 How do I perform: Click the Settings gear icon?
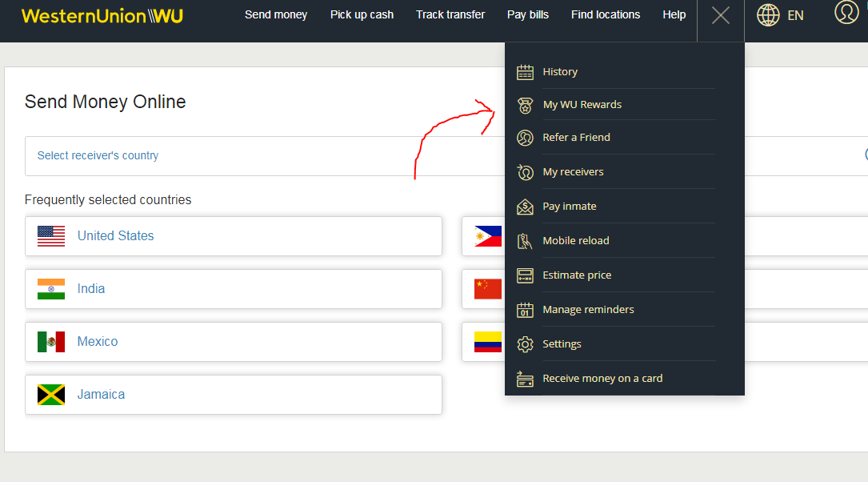point(525,344)
